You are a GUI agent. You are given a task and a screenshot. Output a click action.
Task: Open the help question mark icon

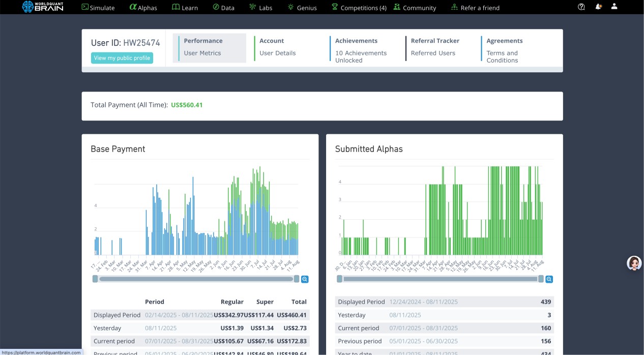pyautogui.click(x=581, y=7)
